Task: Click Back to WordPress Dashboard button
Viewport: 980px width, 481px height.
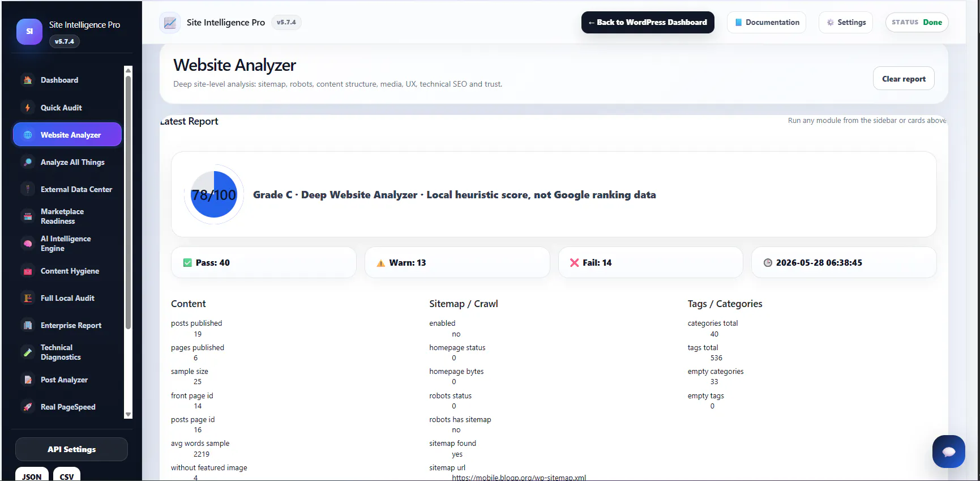Action: (648, 23)
